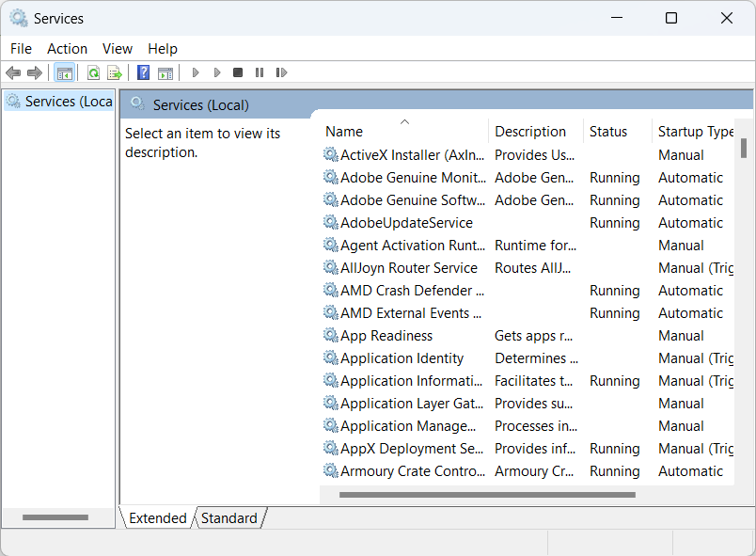Click the Back arrow toolbar icon
The height and width of the screenshot is (556, 756).
[x=13, y=72]
